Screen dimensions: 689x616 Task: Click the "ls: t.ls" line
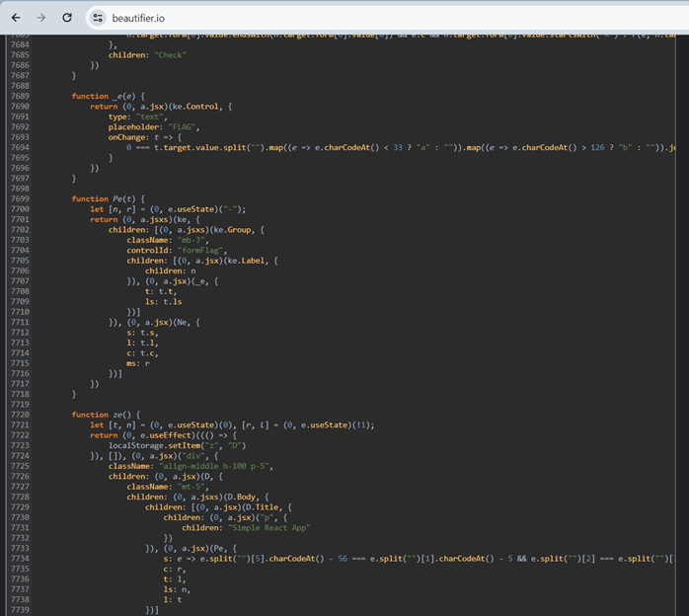pos(164,301)
